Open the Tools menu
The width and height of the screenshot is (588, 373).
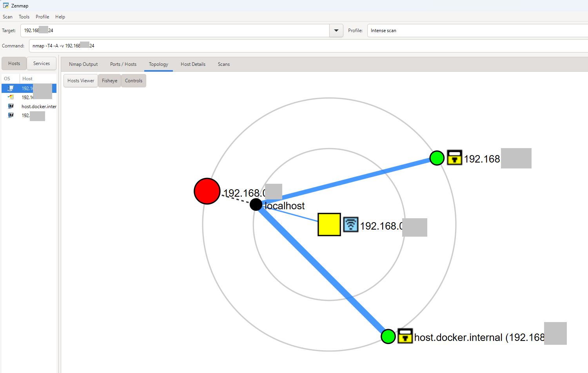[24, 17]
